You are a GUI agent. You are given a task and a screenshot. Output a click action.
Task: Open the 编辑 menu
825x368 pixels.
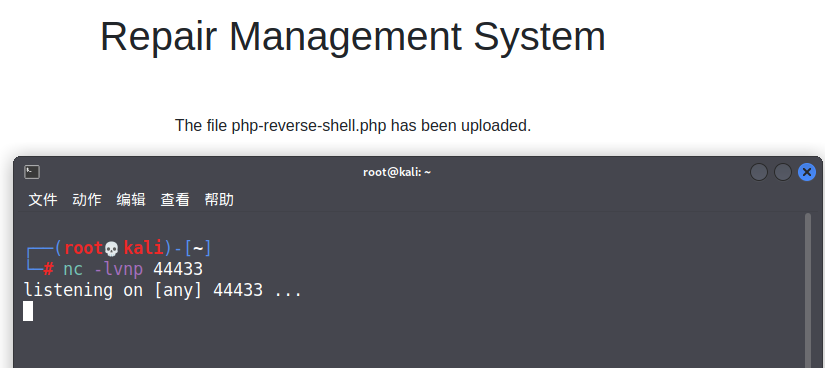pyautogui.click(x=131, y=200)
